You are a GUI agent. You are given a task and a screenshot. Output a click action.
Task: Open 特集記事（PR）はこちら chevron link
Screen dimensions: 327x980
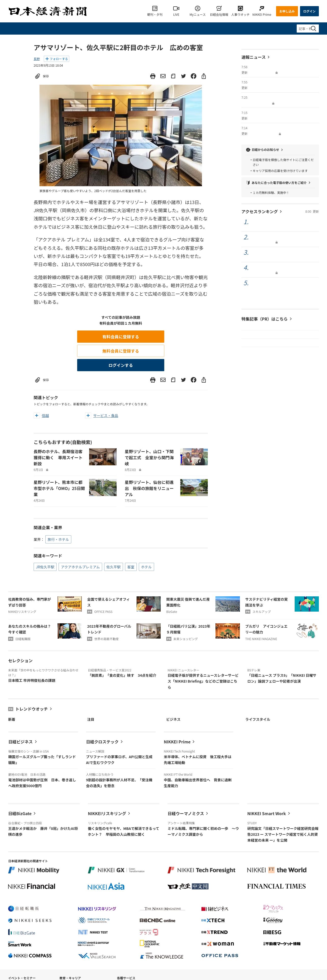[x=291, y=319]
